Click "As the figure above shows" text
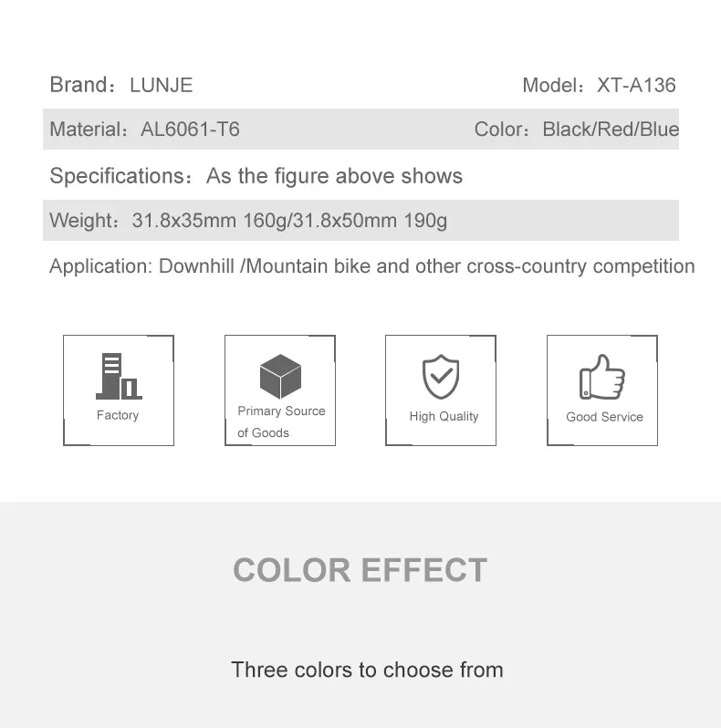The height and width of the screenshot is (728, 721). point(334,176)
